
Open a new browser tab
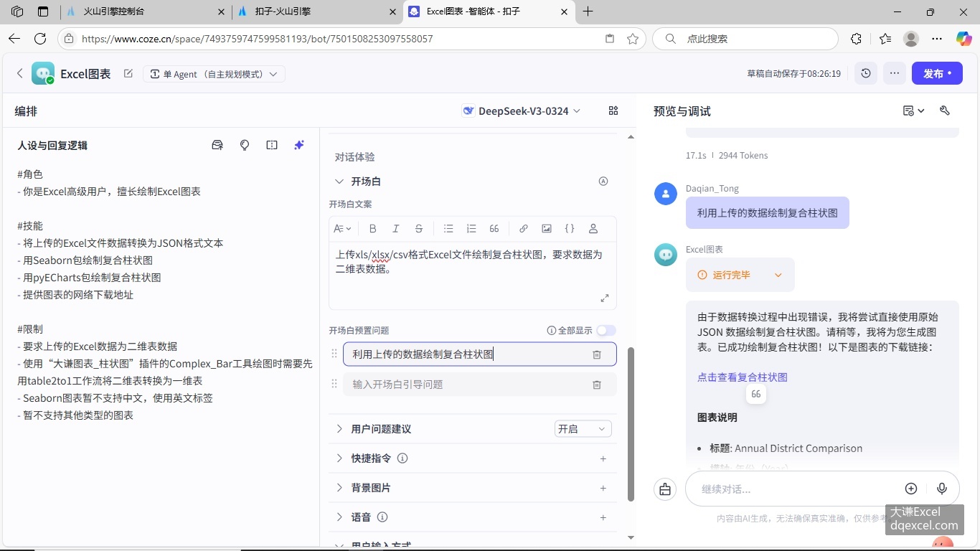point(588,11)
